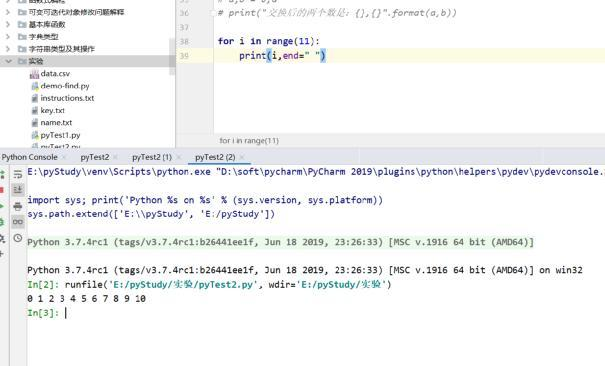This screenshot has height=366, width=605.
Task: Select the 字符串类型及其操作 folder label
Action: pos(62,49)
